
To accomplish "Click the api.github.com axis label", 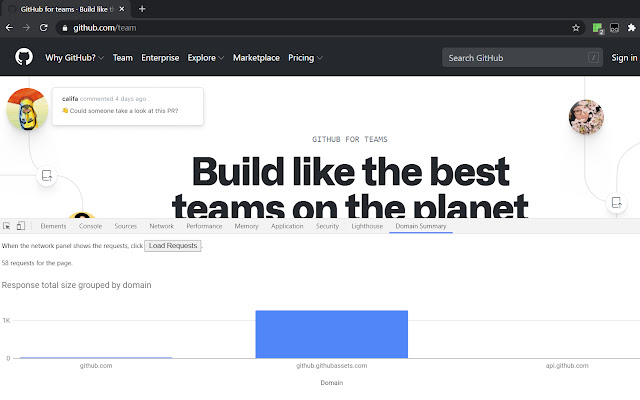I will [x=567, y=366].
